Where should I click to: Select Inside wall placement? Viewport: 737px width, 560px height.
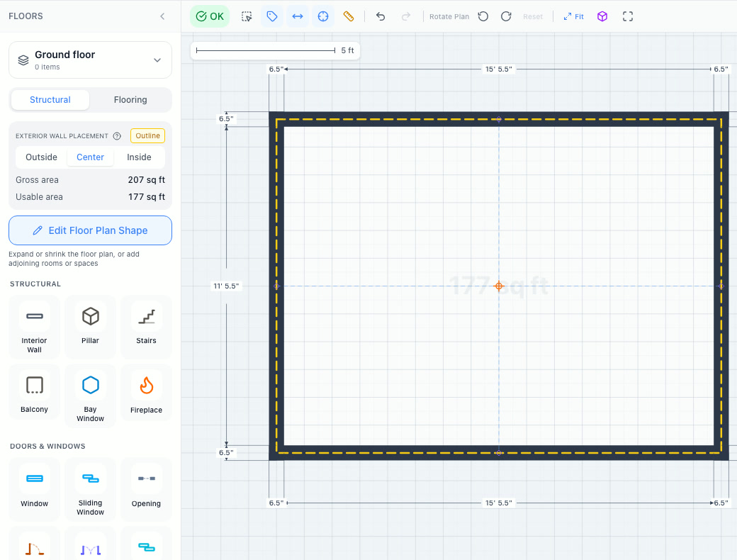pyautogui.click(x=139, y=157)
